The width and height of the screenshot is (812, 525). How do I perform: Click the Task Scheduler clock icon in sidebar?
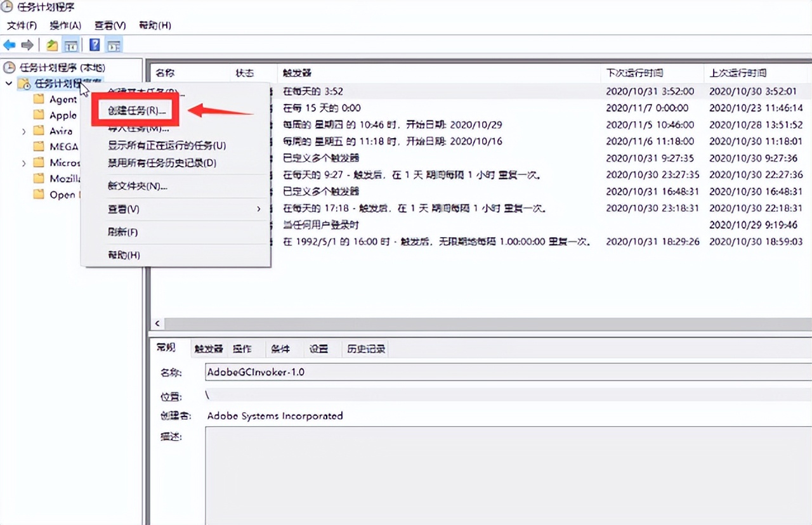point(8,67)
